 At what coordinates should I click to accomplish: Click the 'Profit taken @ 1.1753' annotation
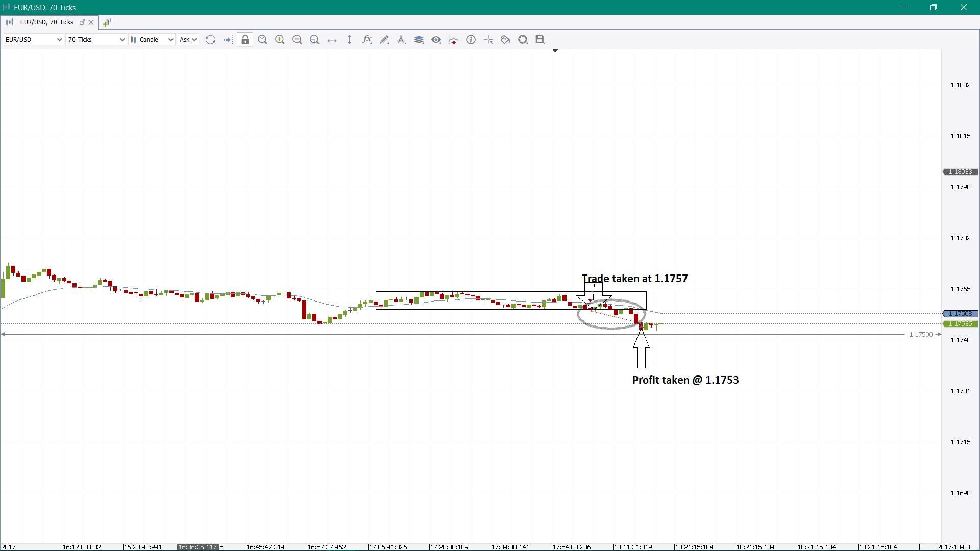(685, 380)
